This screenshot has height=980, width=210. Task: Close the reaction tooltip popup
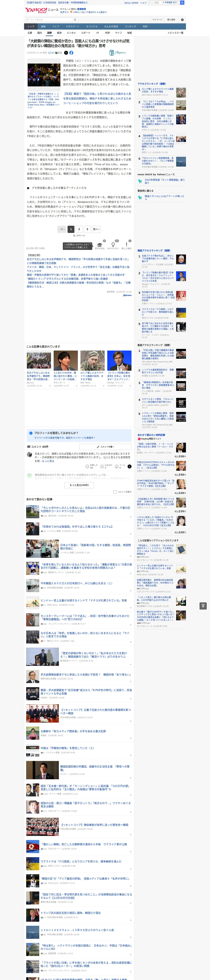[91, 244]
